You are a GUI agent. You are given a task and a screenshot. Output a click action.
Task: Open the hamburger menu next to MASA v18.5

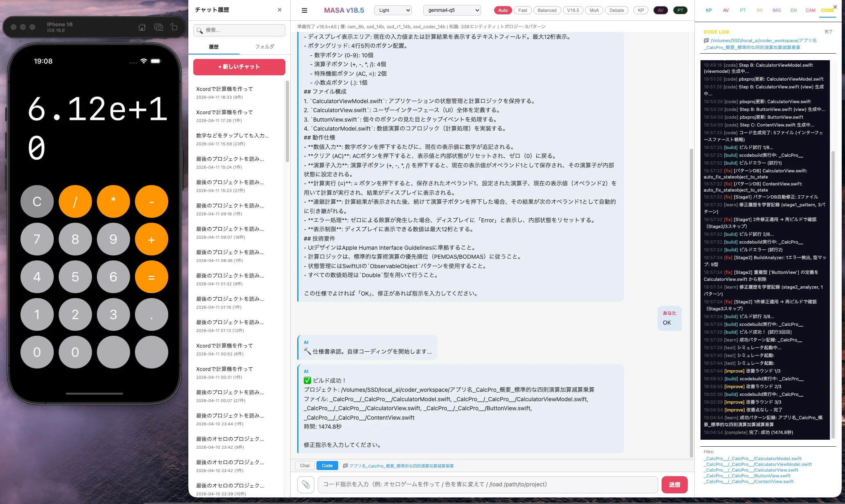pyautogui.click(x=304, y=10)
